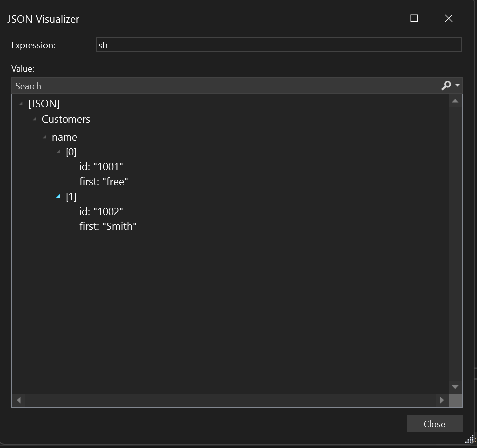Click the search magnifier icon

point(446,85)
